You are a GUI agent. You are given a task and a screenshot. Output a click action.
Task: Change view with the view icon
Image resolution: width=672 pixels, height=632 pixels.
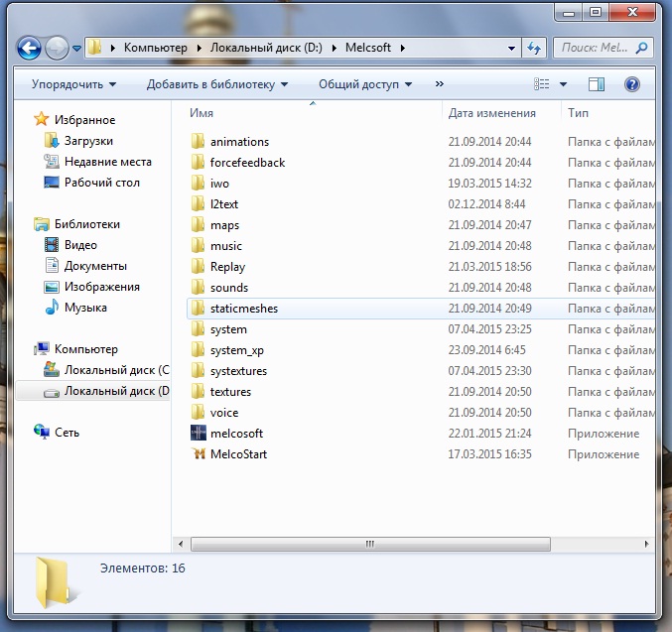[x=541, y=84]
